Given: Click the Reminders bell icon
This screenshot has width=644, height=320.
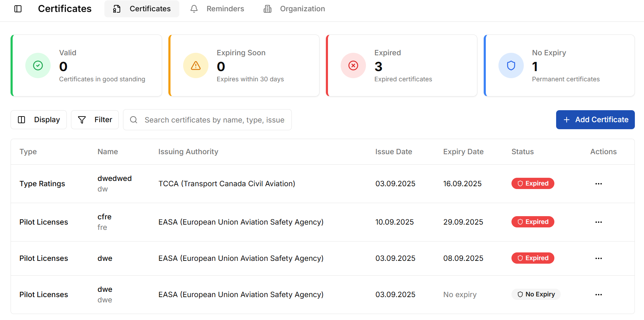Looking at the screenshot, I should point(194,8).
